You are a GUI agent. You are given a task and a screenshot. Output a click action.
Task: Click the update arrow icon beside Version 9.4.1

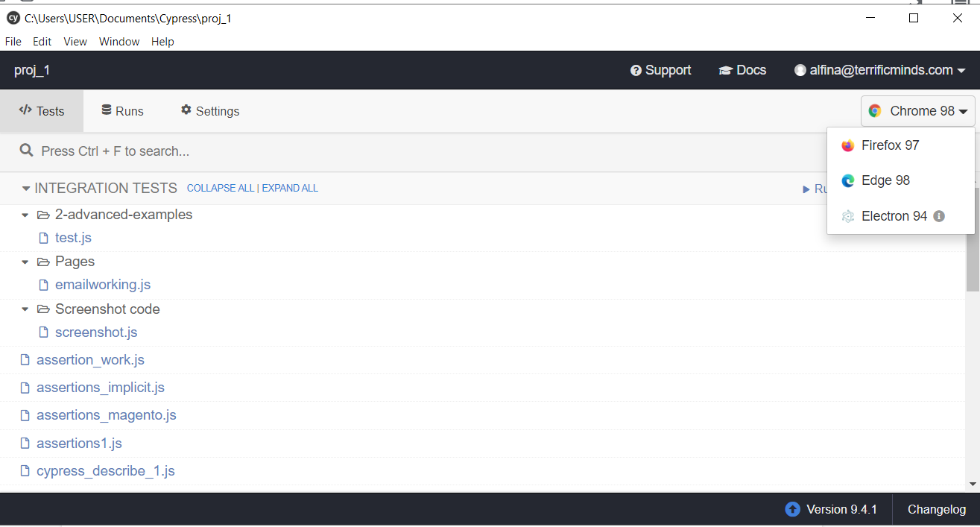[792, 509]
